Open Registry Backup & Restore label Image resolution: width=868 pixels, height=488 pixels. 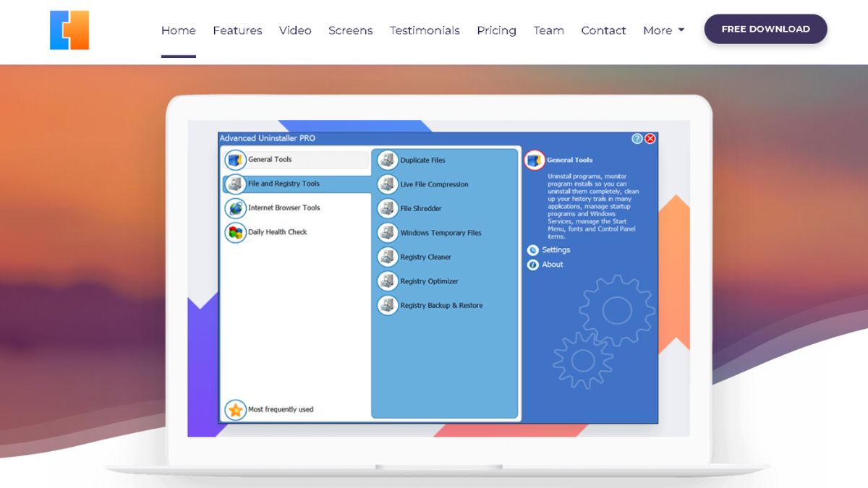point(442,306)
